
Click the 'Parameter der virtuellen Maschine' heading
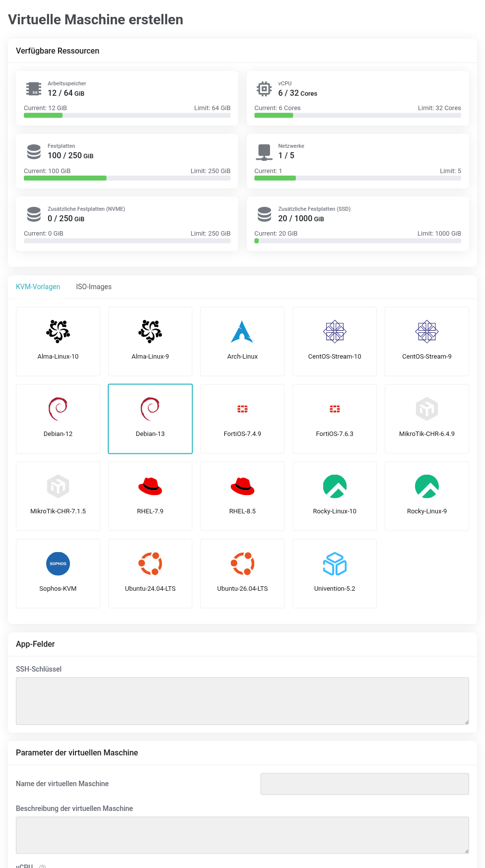point(77,753)
